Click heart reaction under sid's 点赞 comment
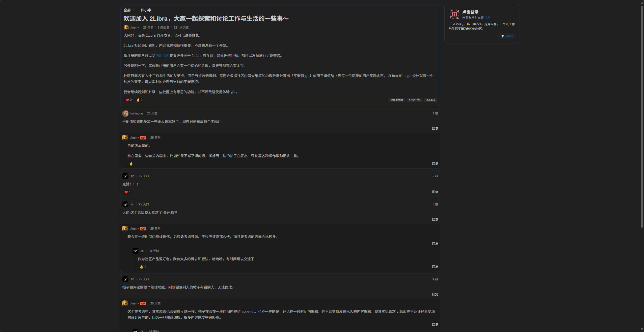 [x=126, y=192]
